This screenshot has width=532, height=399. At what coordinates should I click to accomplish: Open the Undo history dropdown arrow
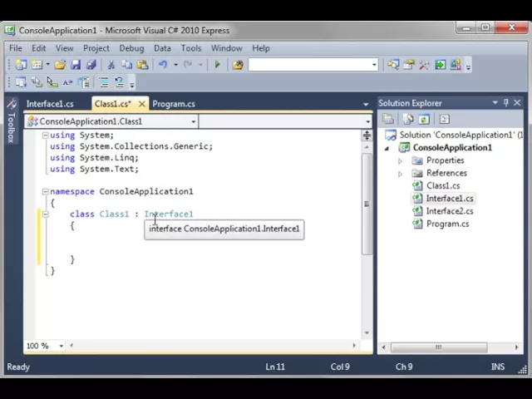(175, 65)
